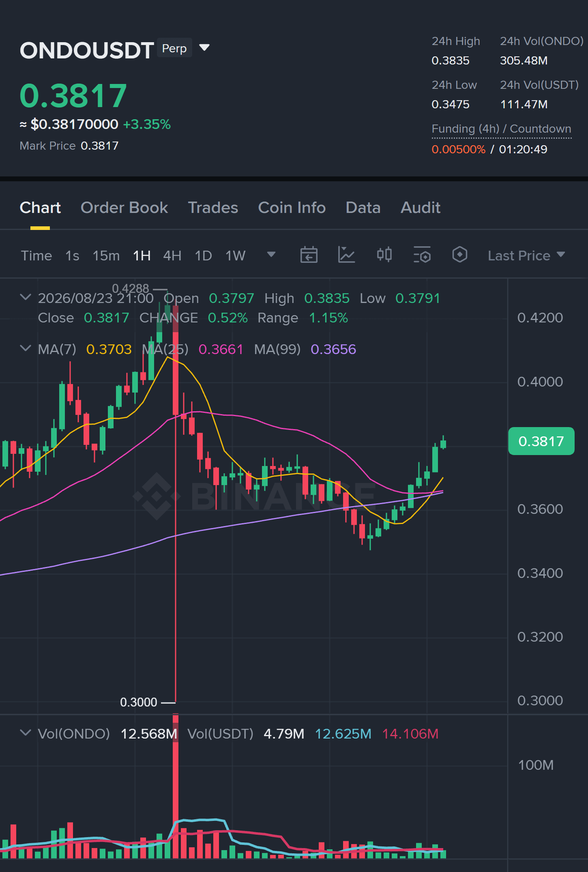Image resolution: width=588 pixels, height=872 pixels.
Task: Switch to the Chart tab
Action: click(40, 208)
